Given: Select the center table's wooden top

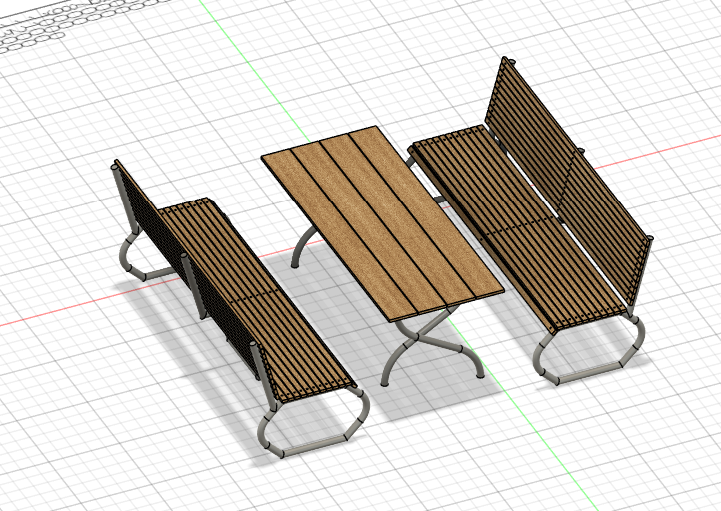Looking at the screenshot, I should click(x=383, y=223).
